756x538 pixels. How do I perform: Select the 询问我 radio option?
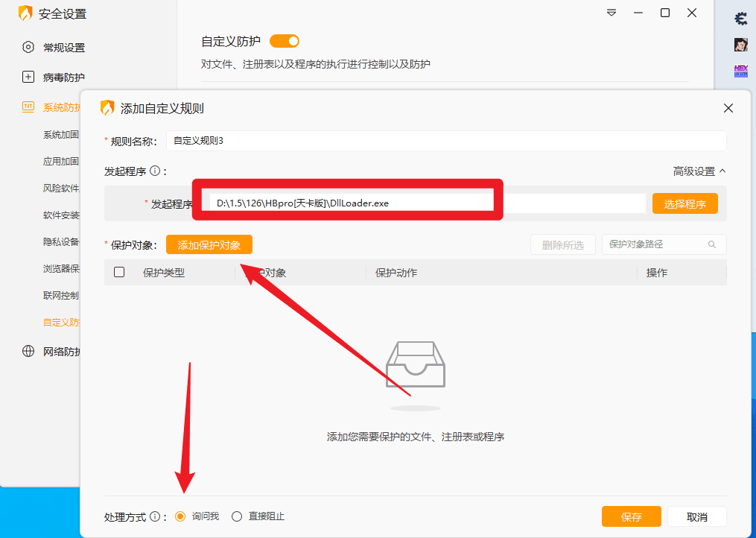coord(180,516)
